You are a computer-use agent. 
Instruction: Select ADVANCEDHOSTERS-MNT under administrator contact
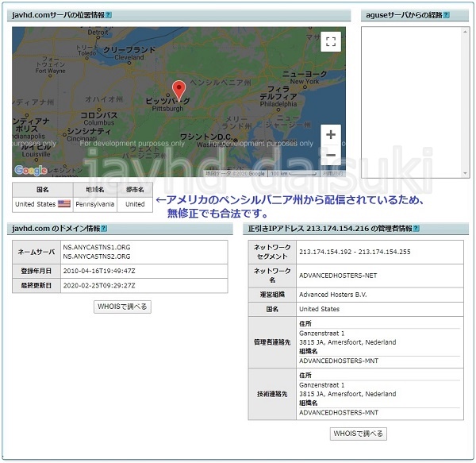pos(339,361)
